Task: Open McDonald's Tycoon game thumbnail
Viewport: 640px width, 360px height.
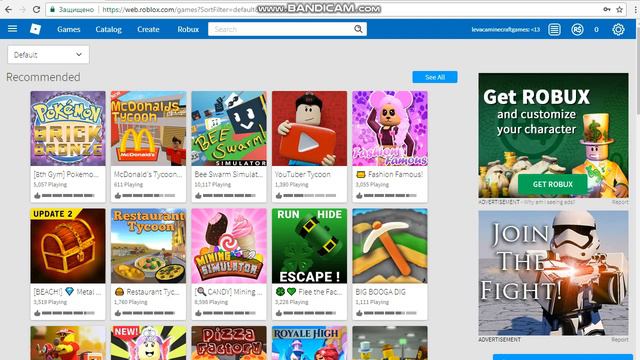Action: [x=148, y=128]
